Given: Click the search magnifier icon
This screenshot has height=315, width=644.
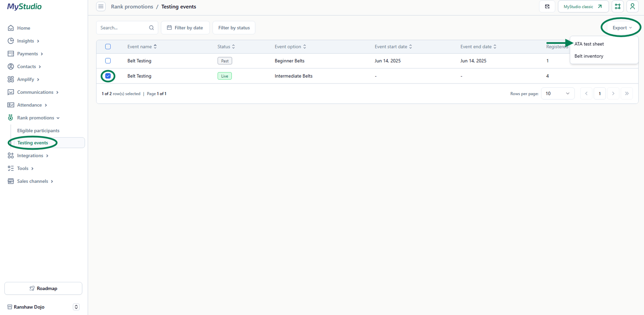Looking at the screenshot, I should click(151, 28).
